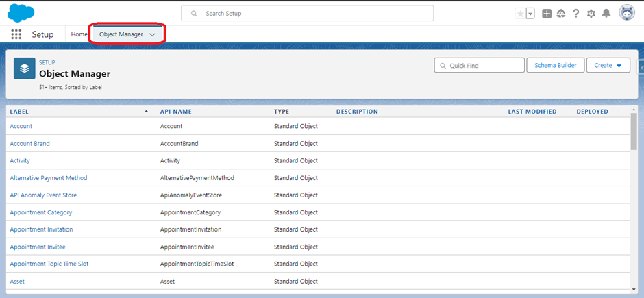
Task: Click Standard Object in the Asset row
Action: 296,282
